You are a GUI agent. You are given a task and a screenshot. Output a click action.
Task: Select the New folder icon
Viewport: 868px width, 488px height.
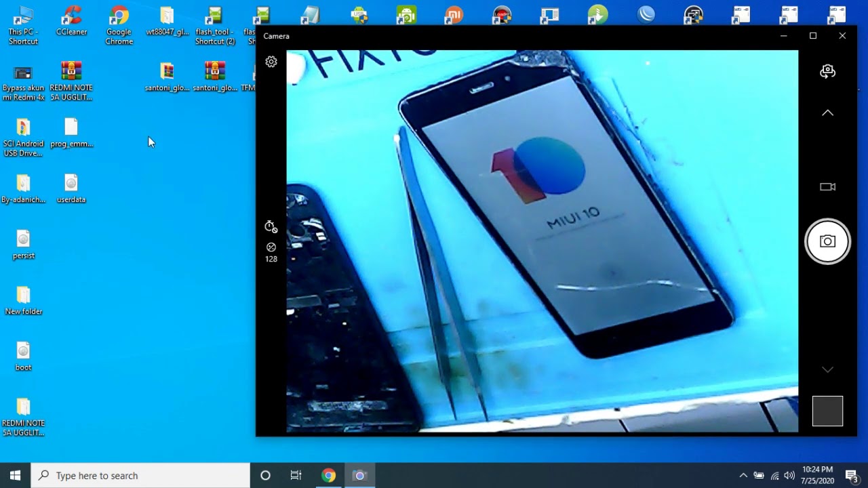pyautogui.click(x=23, y=300)
